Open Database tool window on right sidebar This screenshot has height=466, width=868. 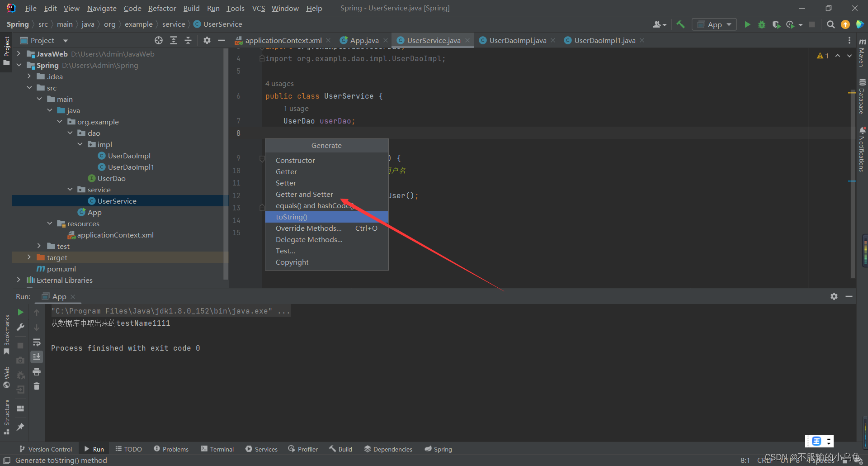coord(862,96)
